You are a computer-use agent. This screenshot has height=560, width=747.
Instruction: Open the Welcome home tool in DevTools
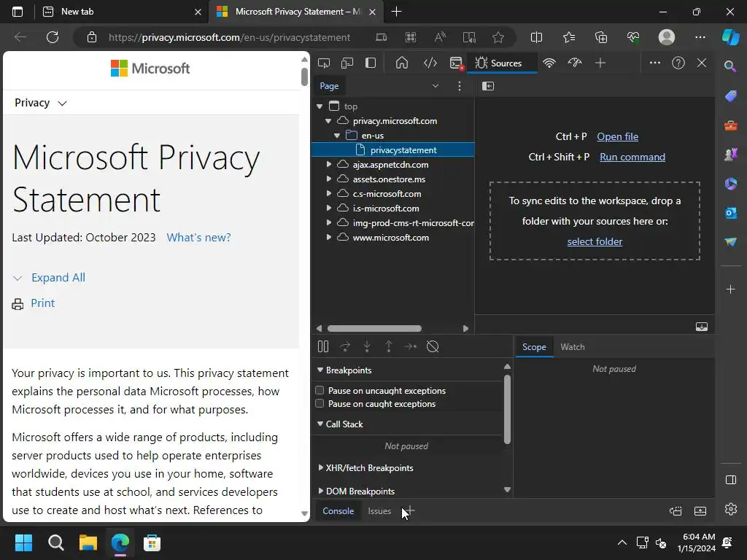402,63
